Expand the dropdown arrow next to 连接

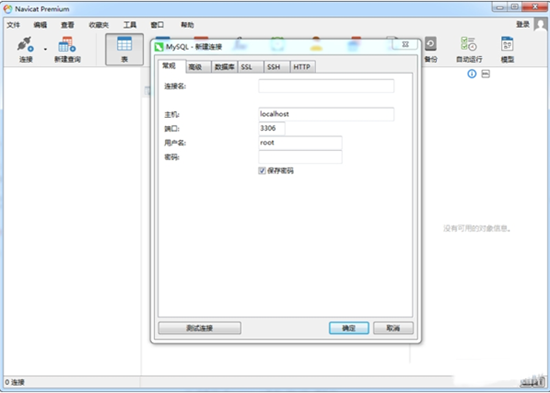45,49
